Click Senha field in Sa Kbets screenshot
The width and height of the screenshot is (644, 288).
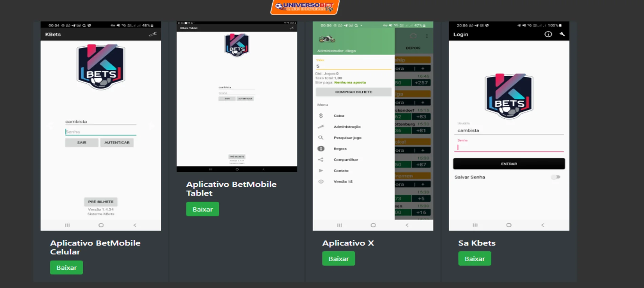[x=509, y=147]
